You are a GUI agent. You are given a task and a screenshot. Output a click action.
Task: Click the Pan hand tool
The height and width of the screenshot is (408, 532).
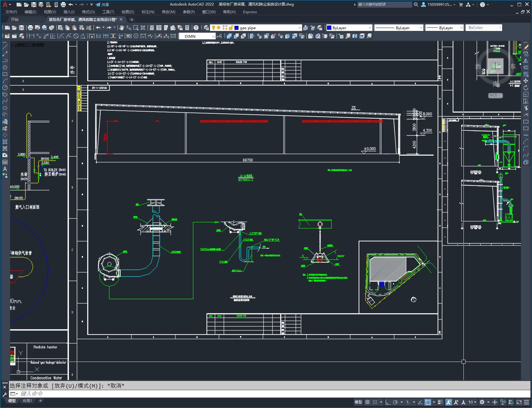(122, 28)
